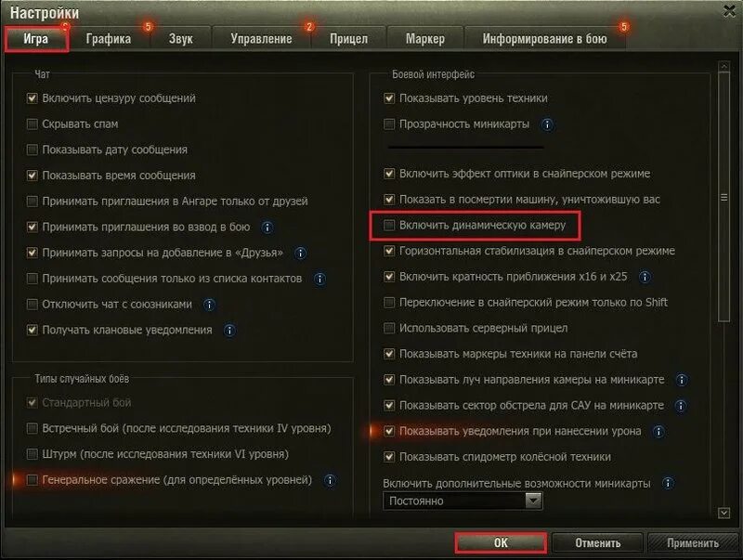Image resolution: width=743 pixels, height=560 pixels.
Task: Expand the Постоянно minimap dropdown
Action: [x=463, y=501]
